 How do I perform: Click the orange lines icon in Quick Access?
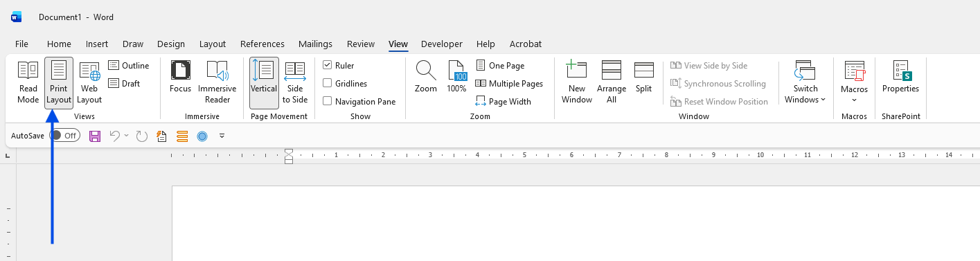182,136
